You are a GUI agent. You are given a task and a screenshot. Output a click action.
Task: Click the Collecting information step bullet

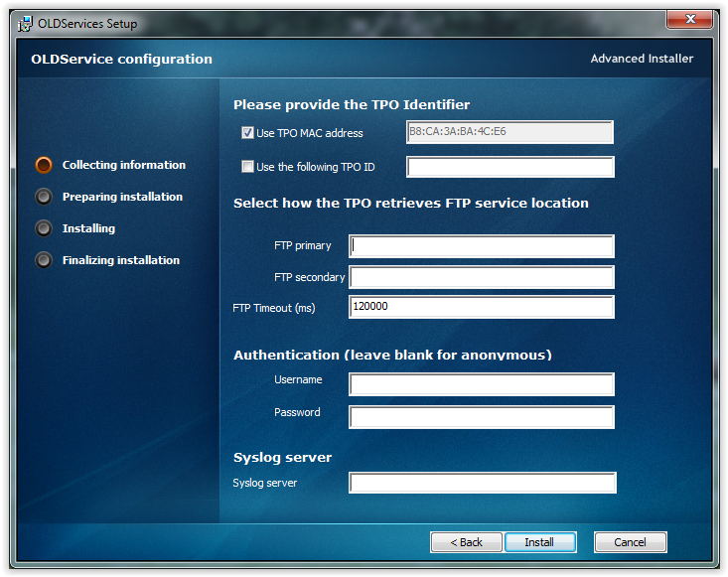tap(44, 165)
